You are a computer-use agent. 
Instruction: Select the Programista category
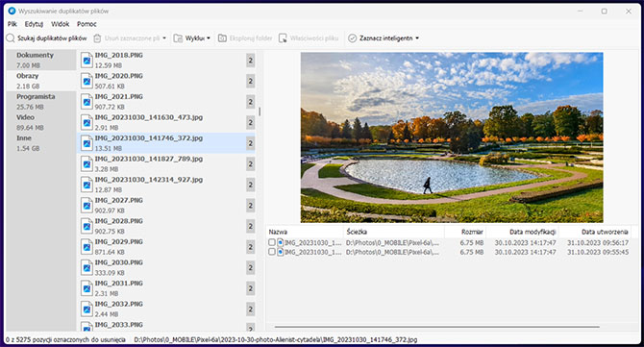coord(41,102)
